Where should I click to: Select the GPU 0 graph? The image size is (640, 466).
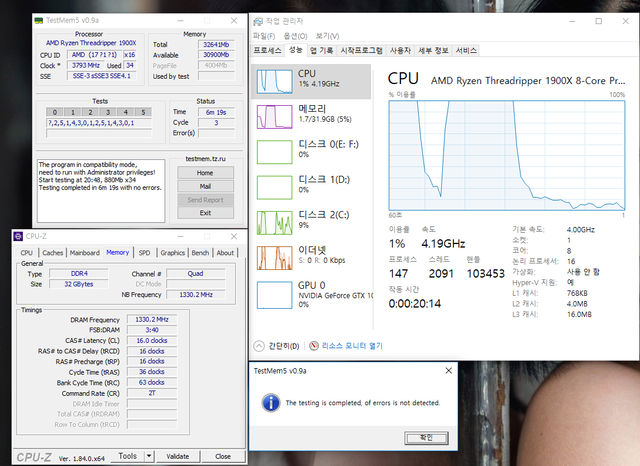pyautogui.click(x=274, y=295)
